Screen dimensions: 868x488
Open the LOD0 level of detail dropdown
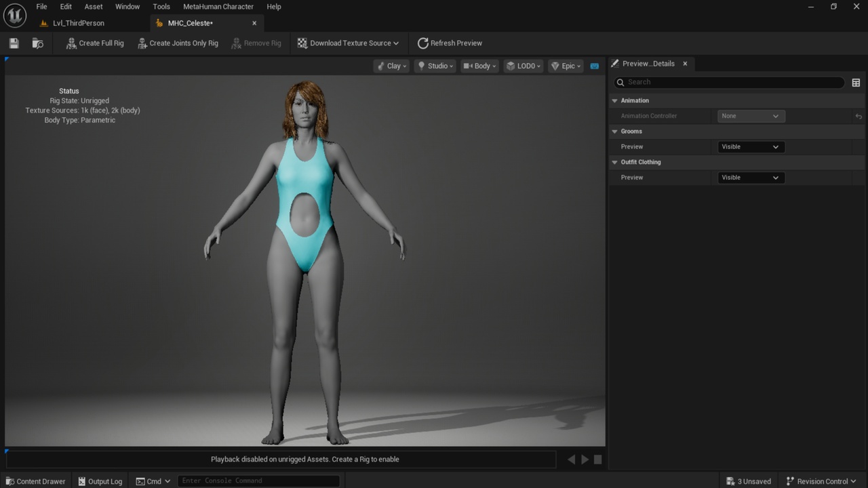[524, 66]
